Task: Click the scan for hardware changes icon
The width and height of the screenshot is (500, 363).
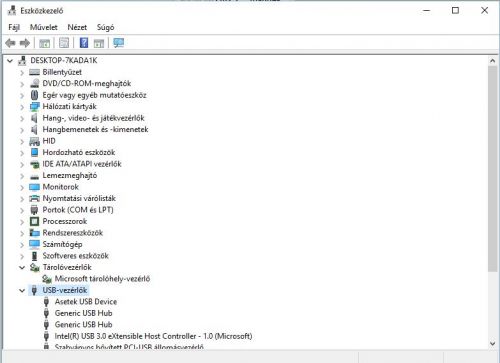Action: point(118,43)
